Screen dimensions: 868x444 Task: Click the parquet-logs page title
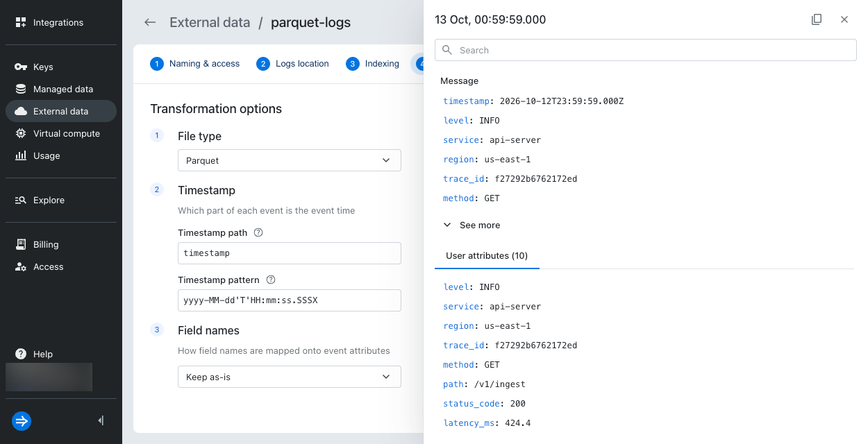[x=310, y=22]
